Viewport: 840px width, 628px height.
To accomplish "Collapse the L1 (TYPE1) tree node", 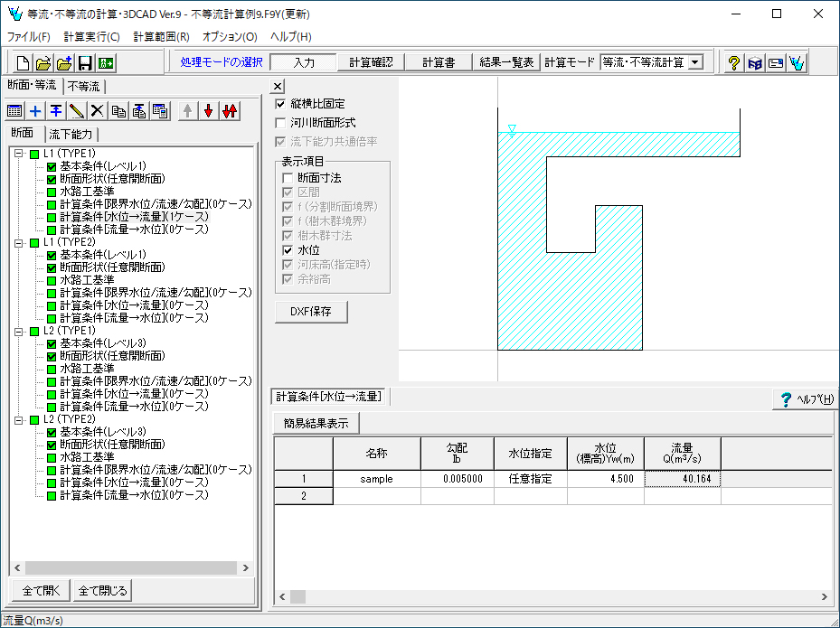I will click(19, 155).
